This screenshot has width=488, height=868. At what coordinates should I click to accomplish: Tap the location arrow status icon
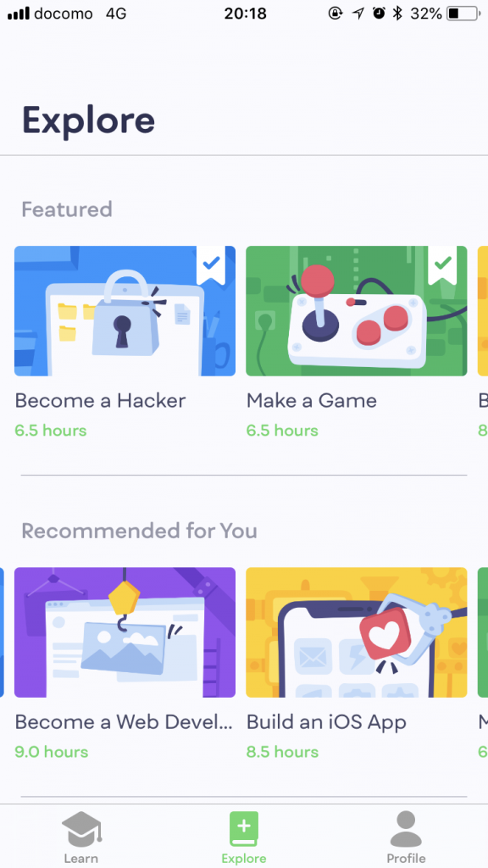pyautogui.click(x=358, y=14)
